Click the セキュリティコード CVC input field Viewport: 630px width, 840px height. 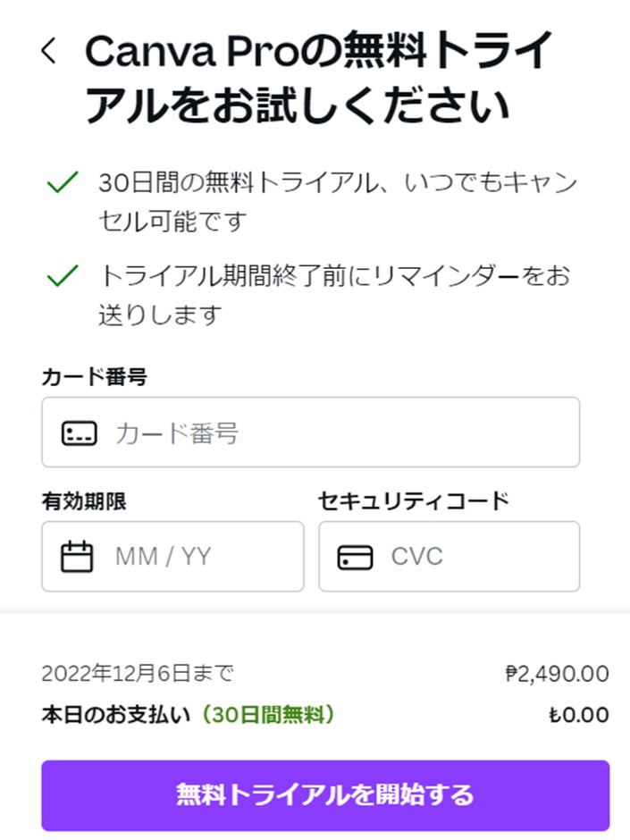tap(449, 556)
